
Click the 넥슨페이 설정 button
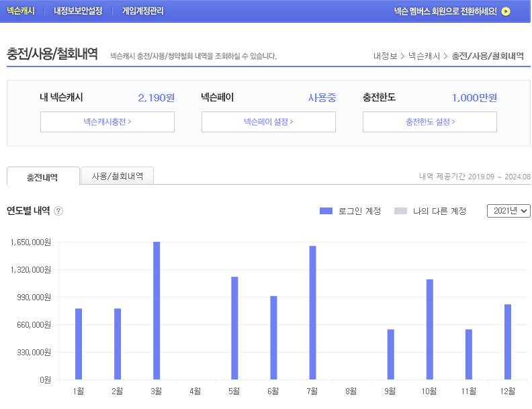pos(269,122)
